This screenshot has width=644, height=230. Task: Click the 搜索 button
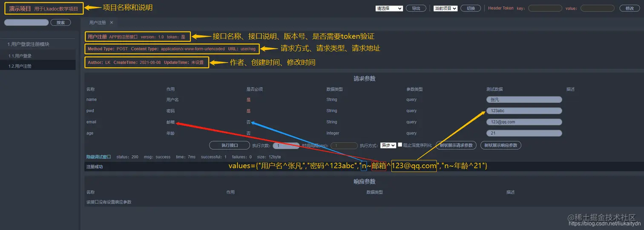coord(60,23)
